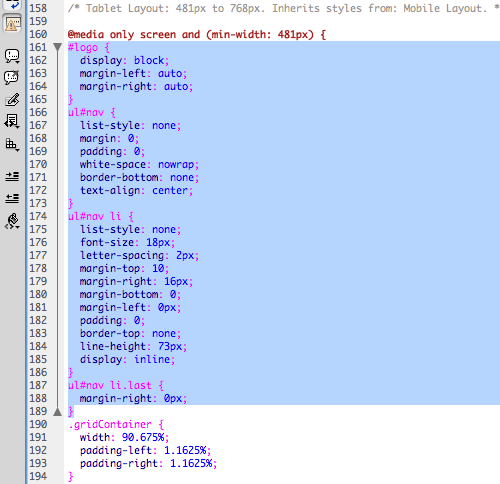Collapse selection using top triangle at line 161
Image resolution: width=500 pixels, height=484 pixels.
57,47
